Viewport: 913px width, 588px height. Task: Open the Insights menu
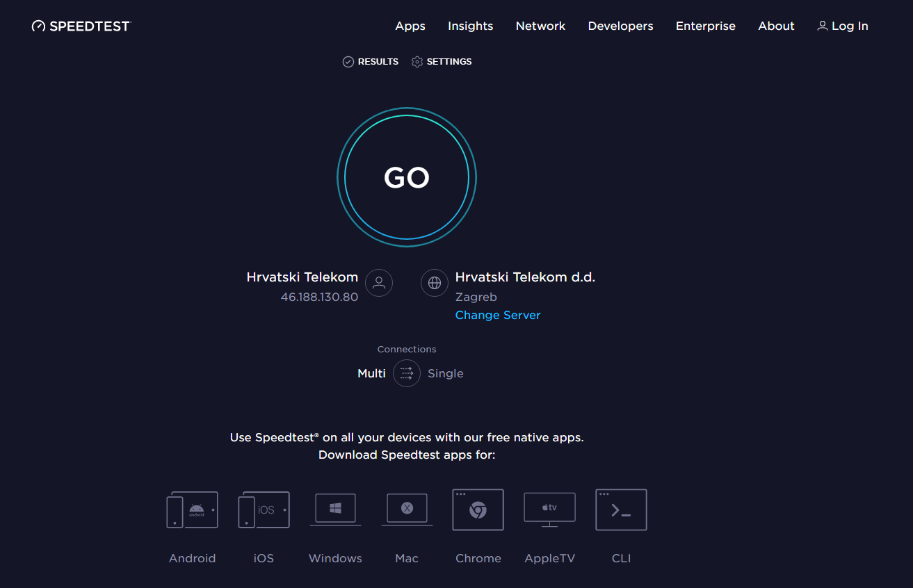(471, 26)
